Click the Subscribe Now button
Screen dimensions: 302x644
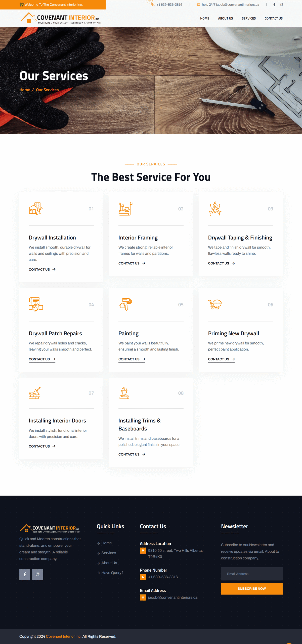point(252,589)
